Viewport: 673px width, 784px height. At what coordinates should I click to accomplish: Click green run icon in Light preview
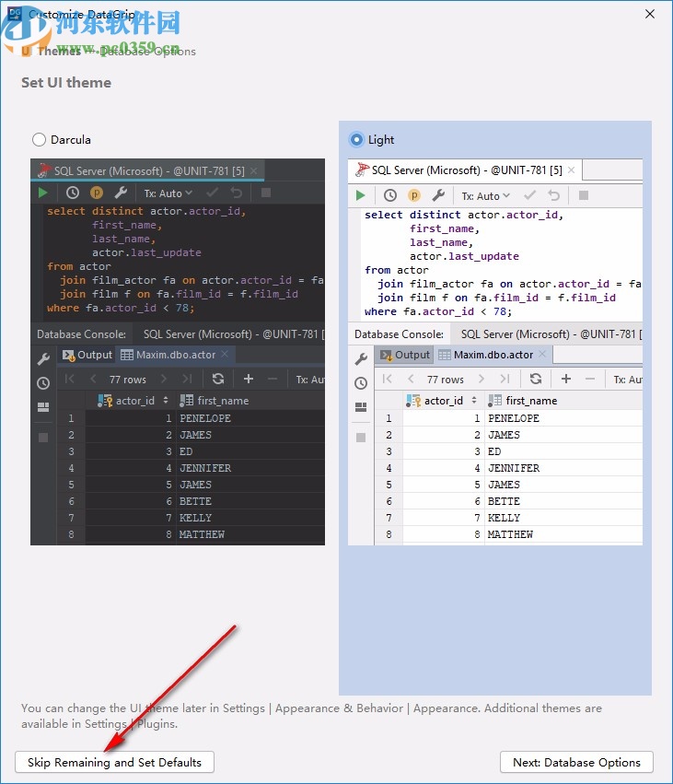pyautogui.click(x=360, y=195)
